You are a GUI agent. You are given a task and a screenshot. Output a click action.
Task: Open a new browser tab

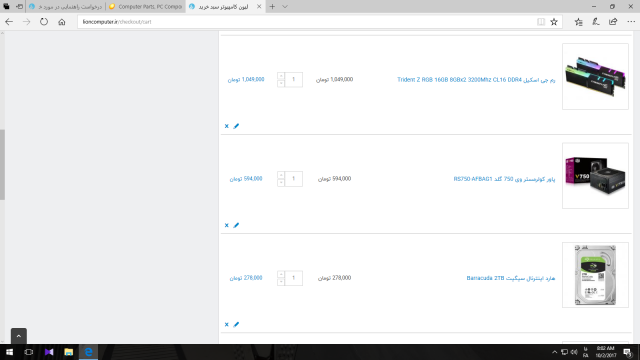272,7
